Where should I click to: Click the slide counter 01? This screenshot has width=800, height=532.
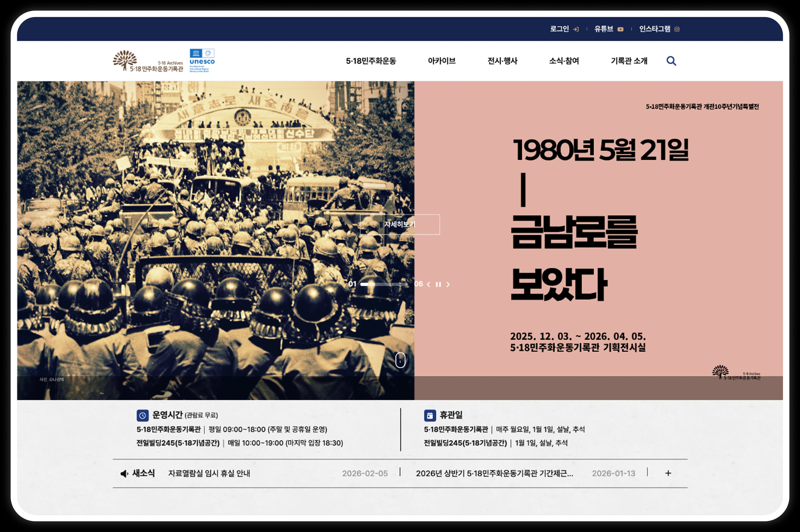[x=352, y=284]
